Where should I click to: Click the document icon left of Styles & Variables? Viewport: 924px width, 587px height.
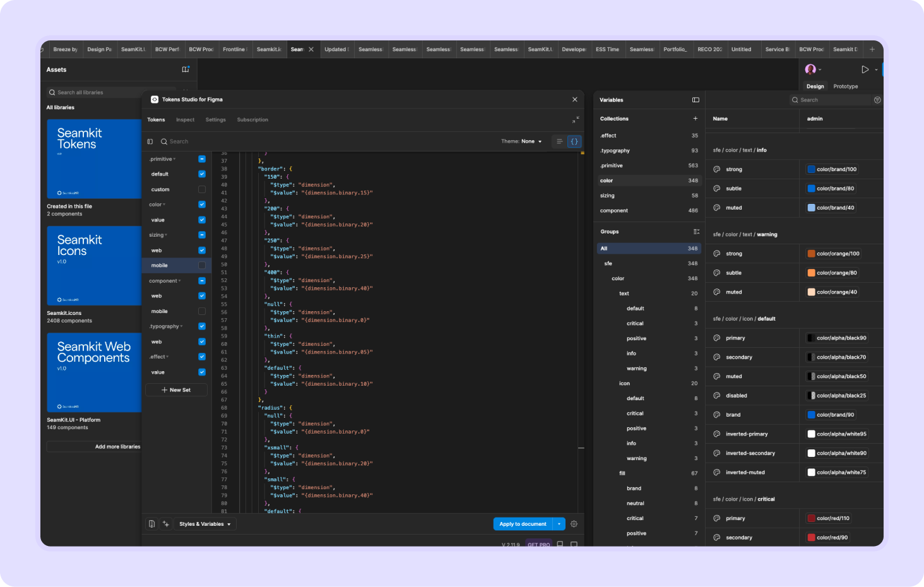[x=152, y=524]
